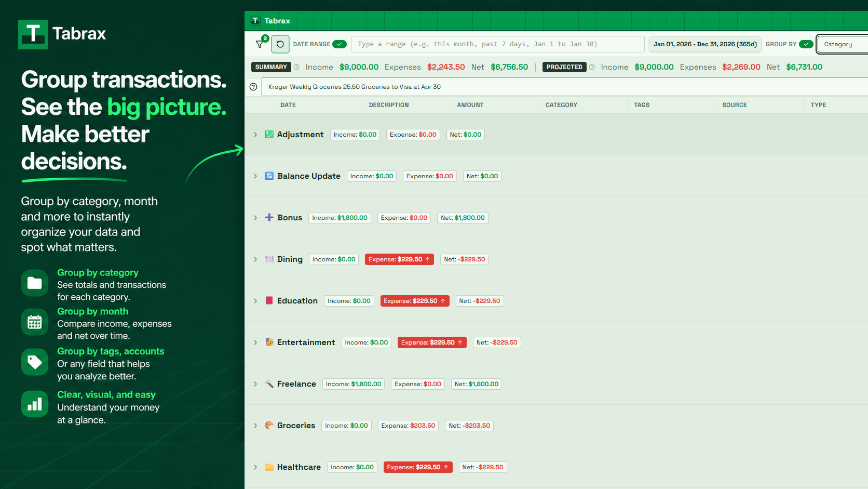Click the Entertainment category icon
868x489 pixels.
coord(269,342)
